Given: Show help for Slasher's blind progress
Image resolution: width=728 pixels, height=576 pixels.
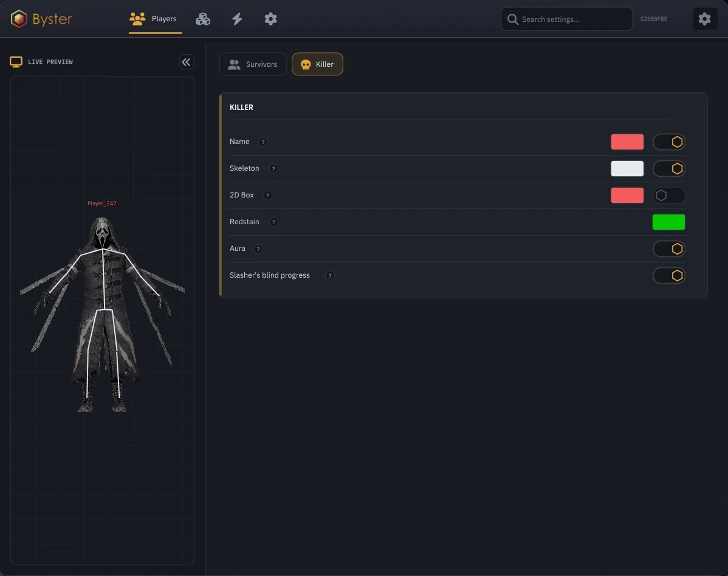Looking at the screenshot, I should click(x=329, y=276).
